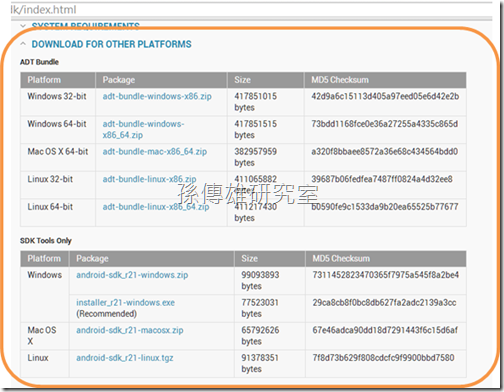Select size 77523031 bytes cell
504x392 pixels.
pyautogui.click(x=270, y=308)
